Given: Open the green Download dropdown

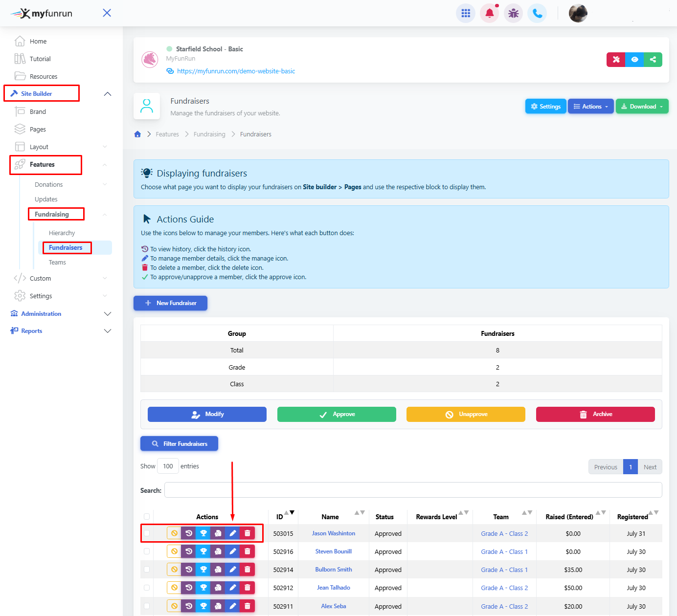Looking at the screenshot, I should [642, 107].
